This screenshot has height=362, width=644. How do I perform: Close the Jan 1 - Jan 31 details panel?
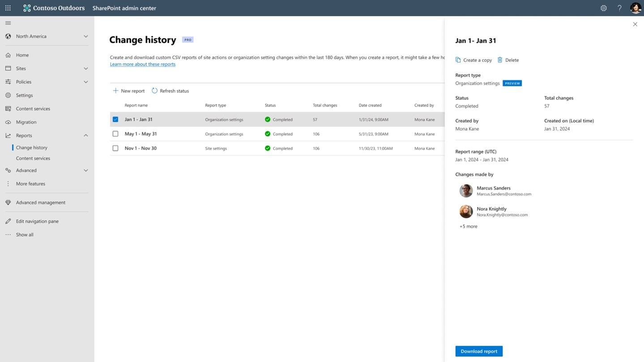635,24
